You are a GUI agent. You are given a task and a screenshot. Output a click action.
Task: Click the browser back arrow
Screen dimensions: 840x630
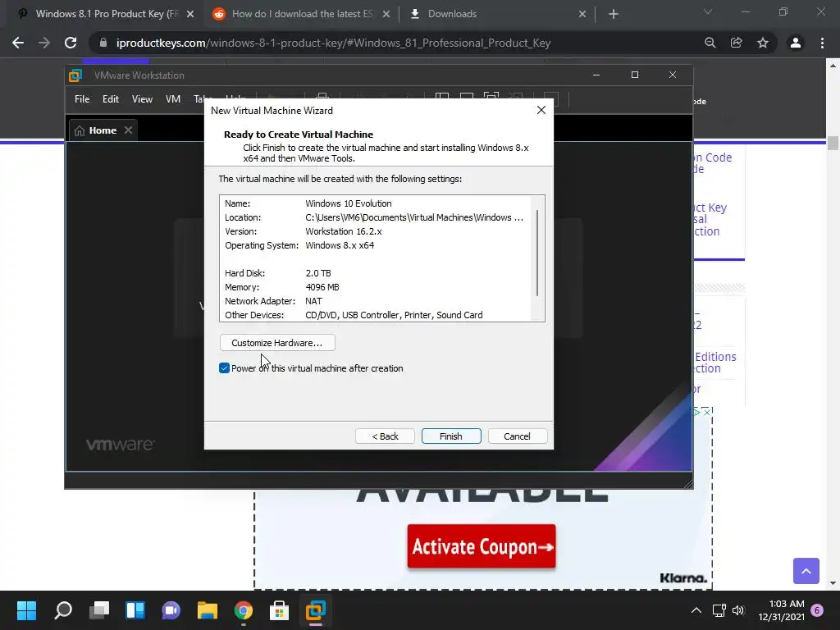(x=18, y=43)
